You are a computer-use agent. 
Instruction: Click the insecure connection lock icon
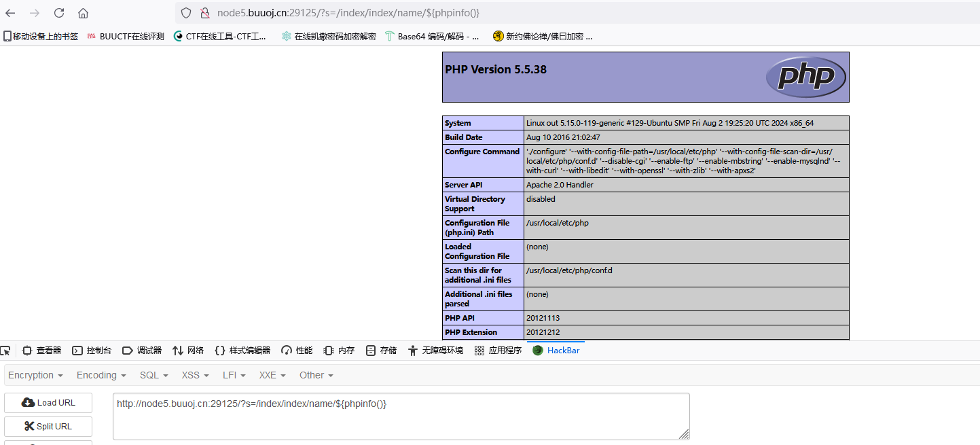tap(204, 13)
